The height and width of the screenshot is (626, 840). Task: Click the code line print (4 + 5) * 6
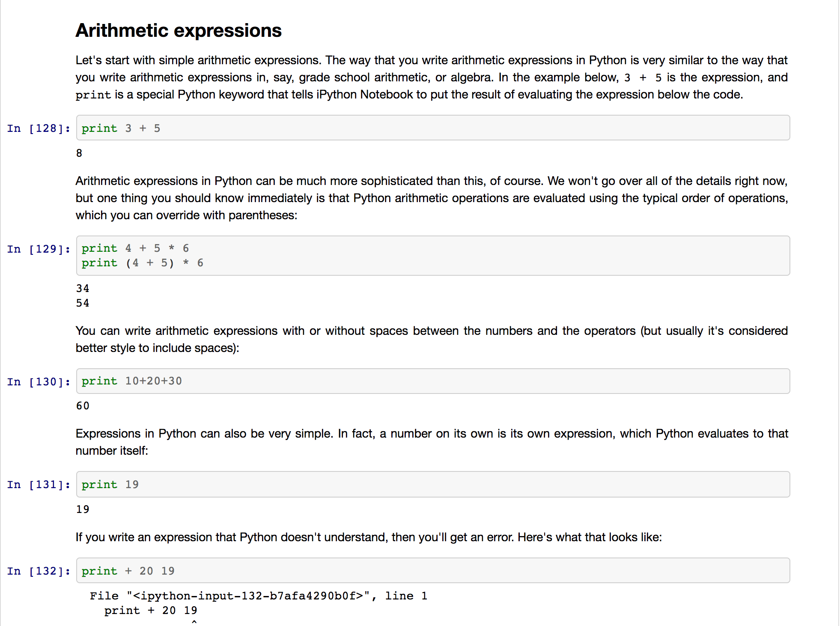click(143, 263)
